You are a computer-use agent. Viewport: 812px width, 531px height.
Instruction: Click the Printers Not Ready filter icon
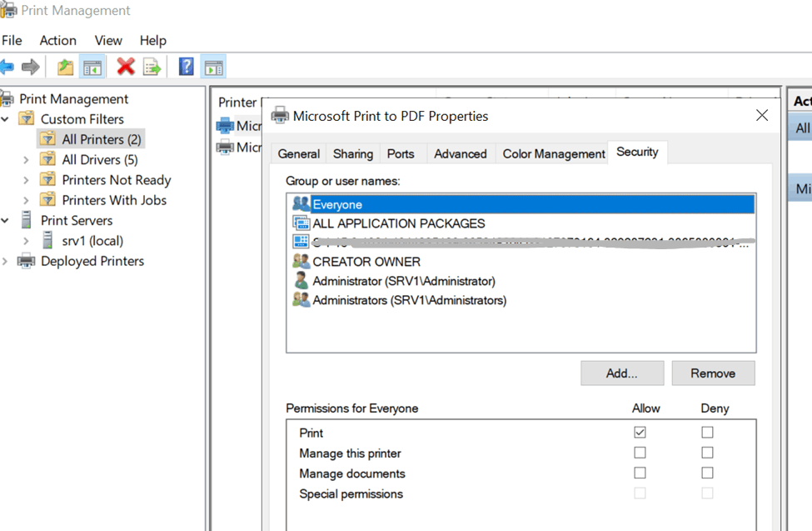47,179
